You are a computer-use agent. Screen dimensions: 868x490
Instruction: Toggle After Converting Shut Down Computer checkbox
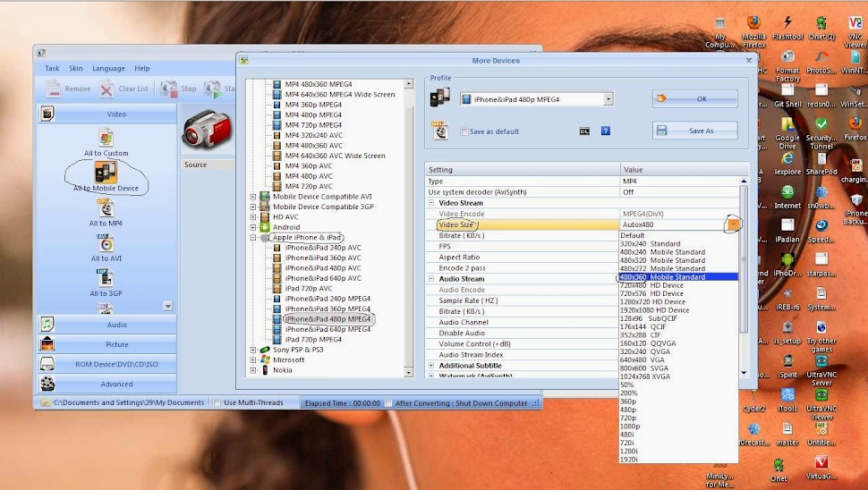(388, 403)
